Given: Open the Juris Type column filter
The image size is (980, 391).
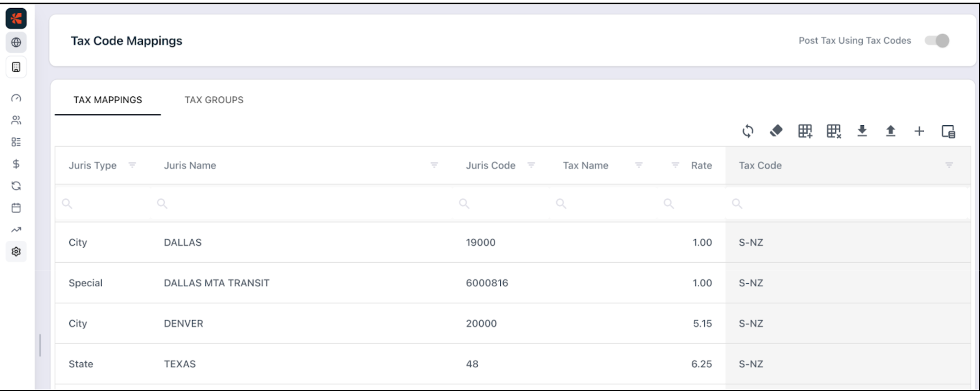Looking at the screenshot, I should 132,165.
